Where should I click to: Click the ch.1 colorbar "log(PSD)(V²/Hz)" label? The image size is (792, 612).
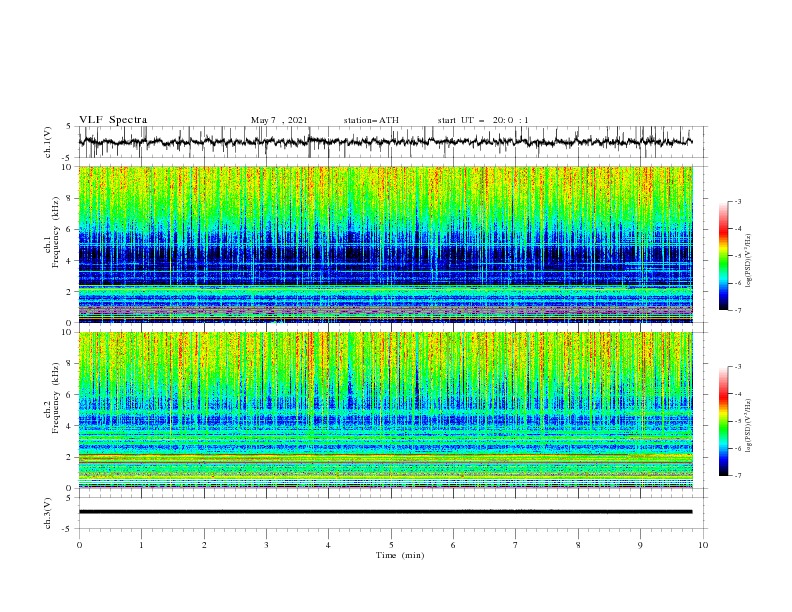coord(749,261)
